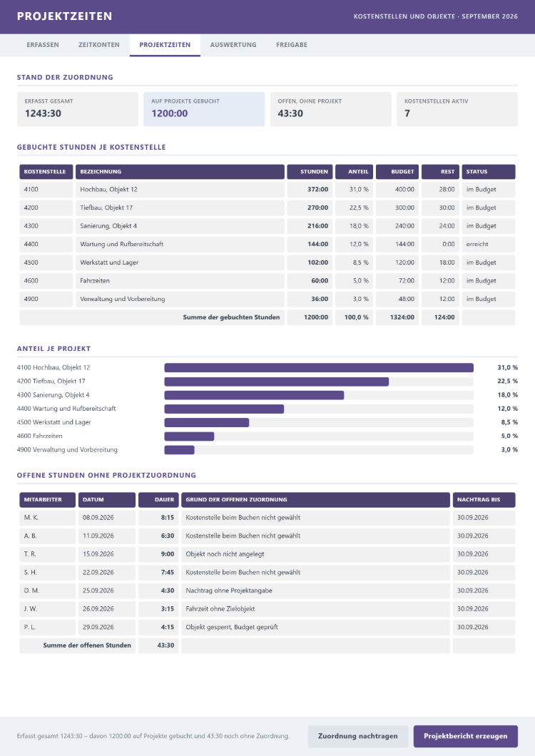The width and height of the screenshot is (535, 756).
Task: Select cell Tiefbau, Objekt 17 in table
Action: 180,208
